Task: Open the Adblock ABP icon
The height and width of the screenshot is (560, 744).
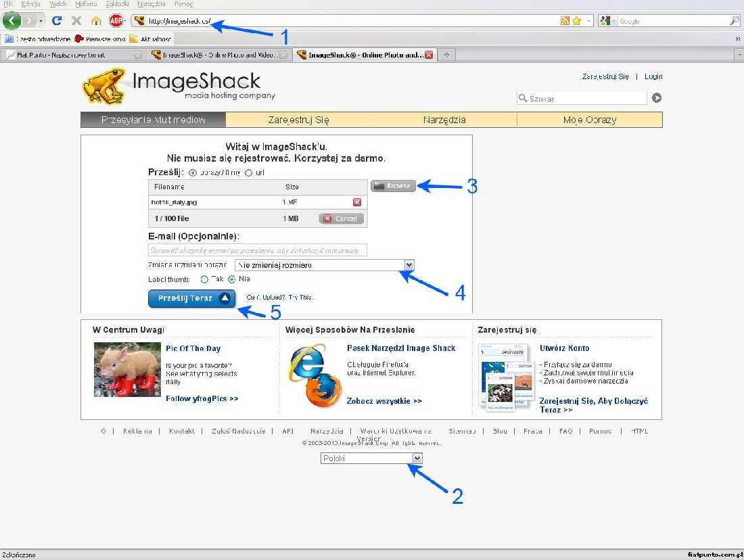Action: point(116,21)
